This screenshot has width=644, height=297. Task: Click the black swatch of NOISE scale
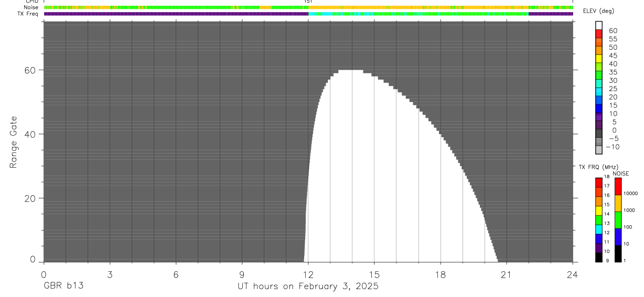click(618, 254)
